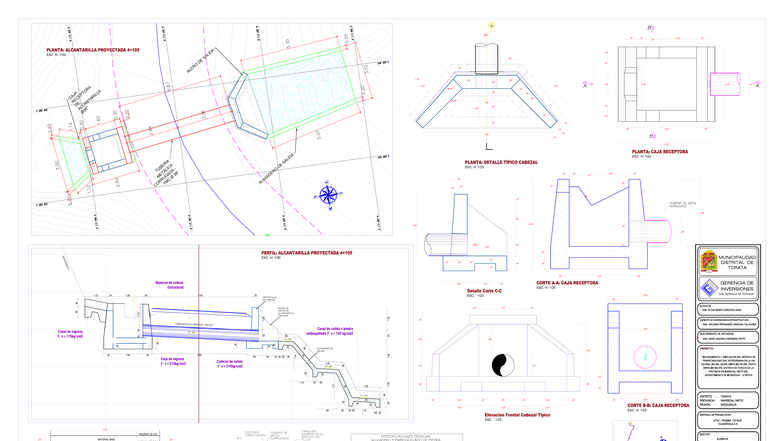Click the magenta pipe circle in Corte B-B
The height and width of the screenshot is (441, 784).
coord(645,356)
